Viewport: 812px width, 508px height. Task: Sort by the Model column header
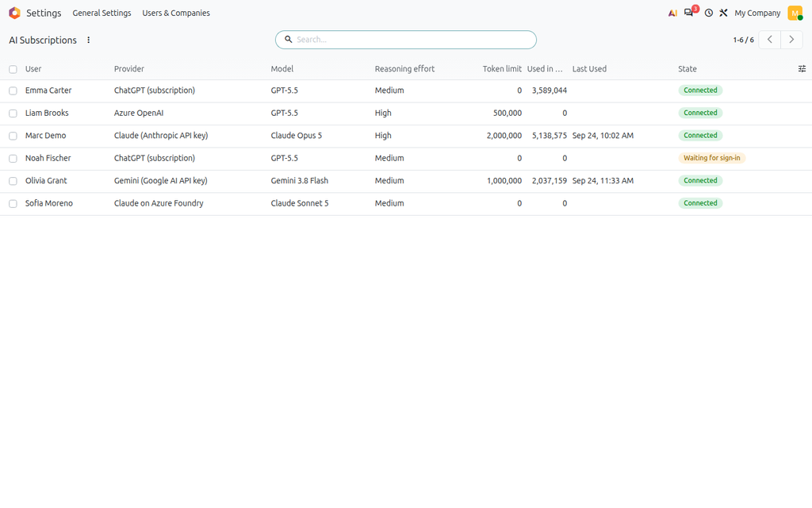pos(282,69)
